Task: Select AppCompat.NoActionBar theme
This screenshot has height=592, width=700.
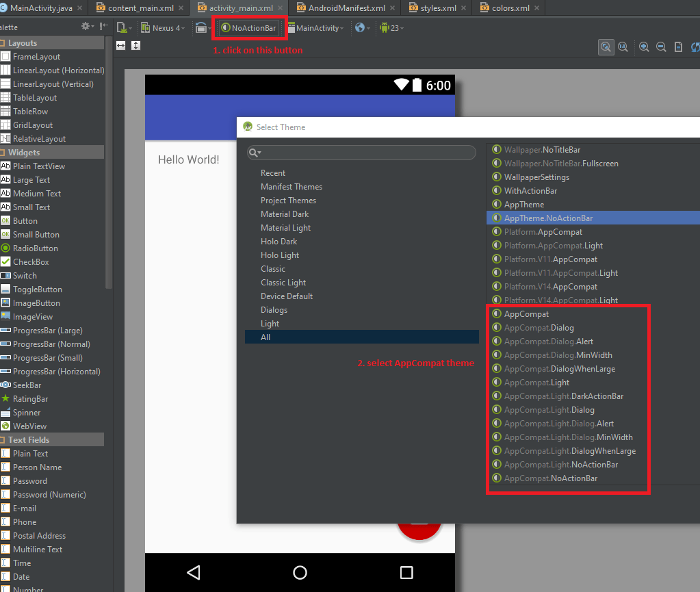Action: point(545,478)
